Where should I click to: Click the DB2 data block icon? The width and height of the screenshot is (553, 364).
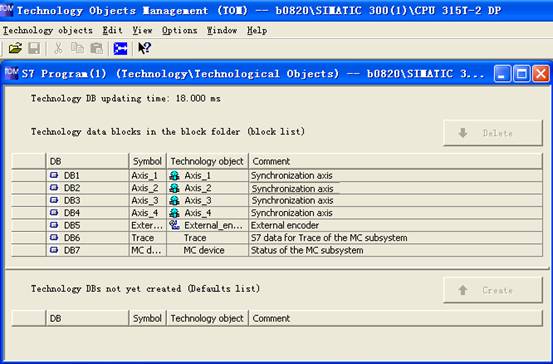click(x=54, y=188)
